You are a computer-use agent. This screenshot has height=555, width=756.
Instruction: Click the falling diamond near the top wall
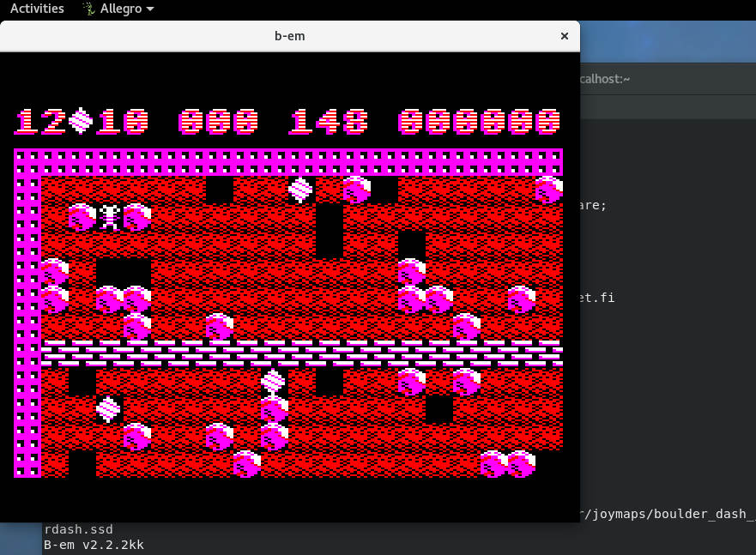pyautogui.click(x=300, y=190)
